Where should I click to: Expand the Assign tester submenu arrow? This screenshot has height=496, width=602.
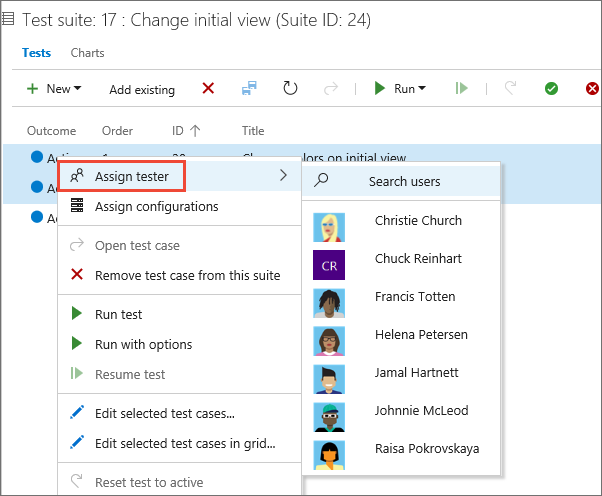[283, 176]
